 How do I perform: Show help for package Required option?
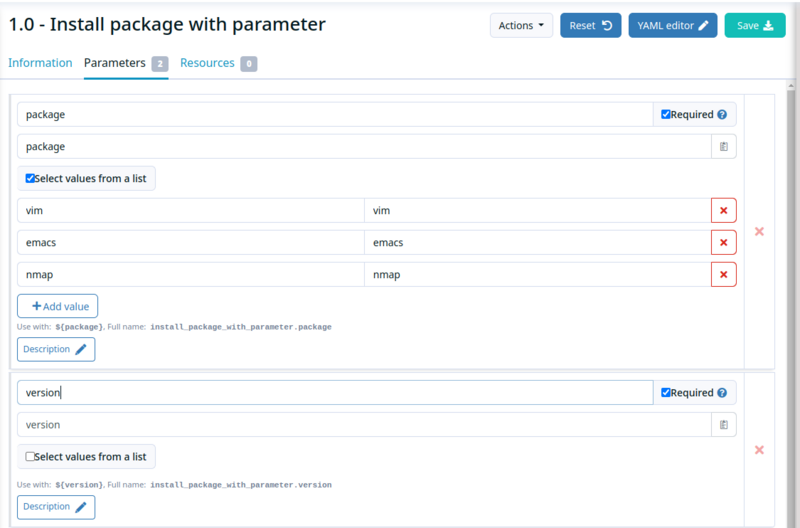coord(722,114)
